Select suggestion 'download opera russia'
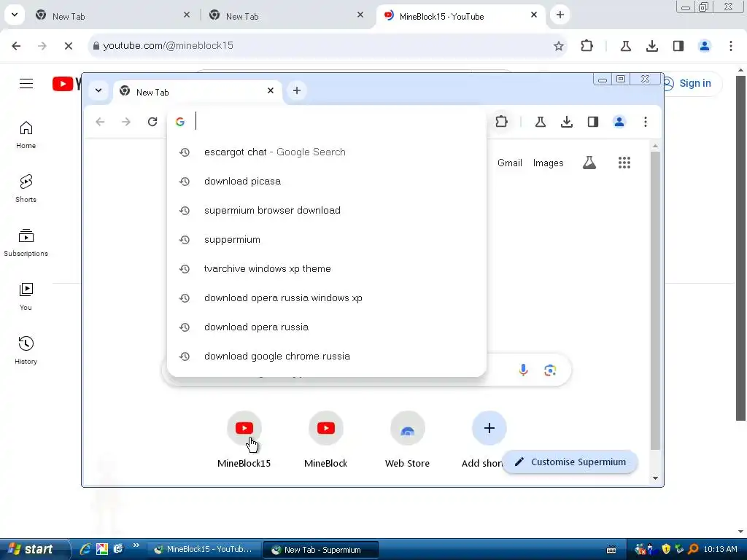This screenshot has height=560, width=747. [x=327, y=327]
